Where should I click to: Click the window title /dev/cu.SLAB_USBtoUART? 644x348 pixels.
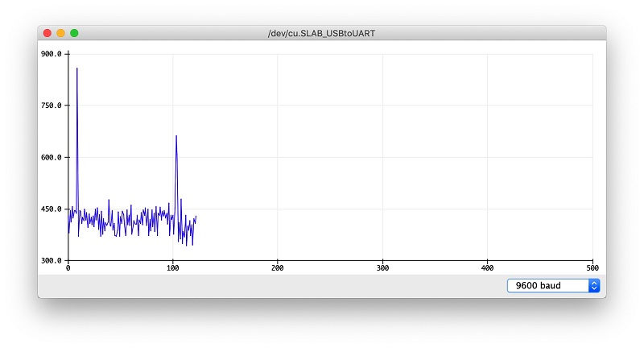321,33
